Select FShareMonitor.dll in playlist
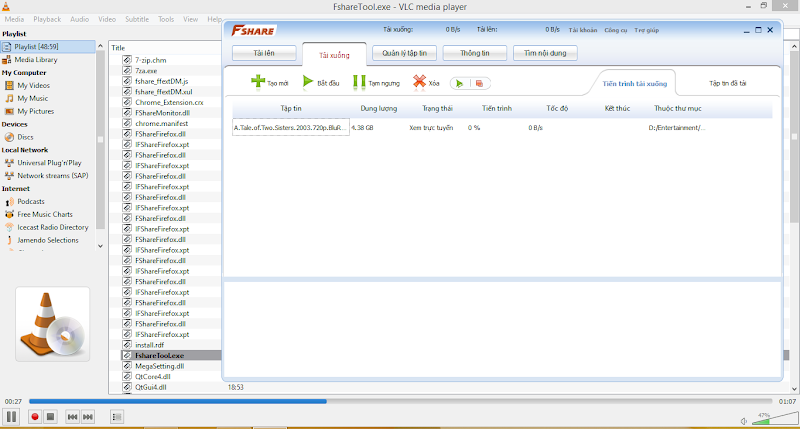The height and width of the screenshot is (429, 800). coord(162,113)
